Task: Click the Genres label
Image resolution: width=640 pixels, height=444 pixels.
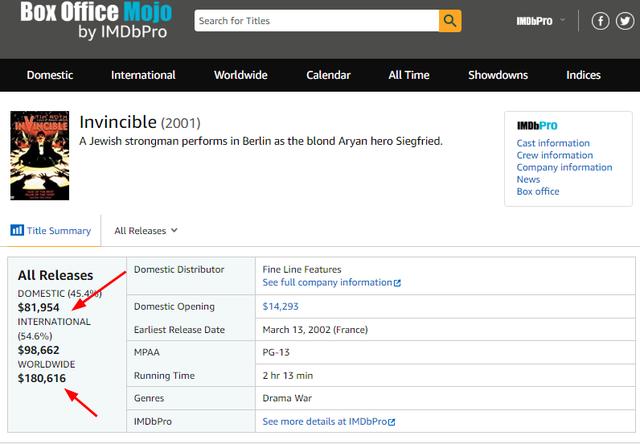Action: (x=149, y=398)
